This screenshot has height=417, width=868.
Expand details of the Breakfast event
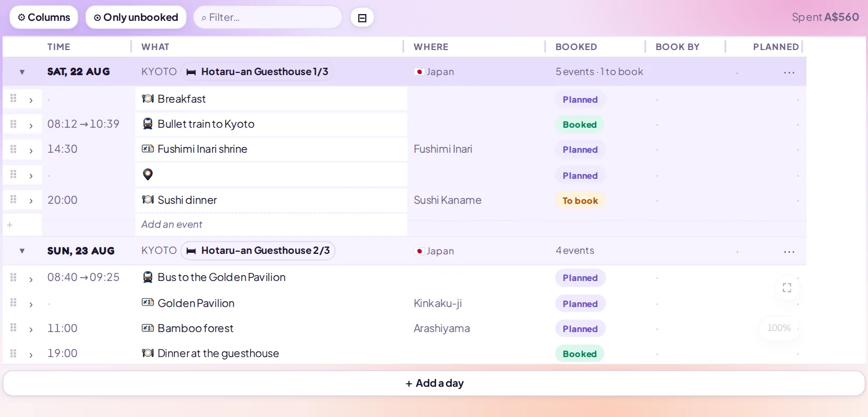click(31, 100)
